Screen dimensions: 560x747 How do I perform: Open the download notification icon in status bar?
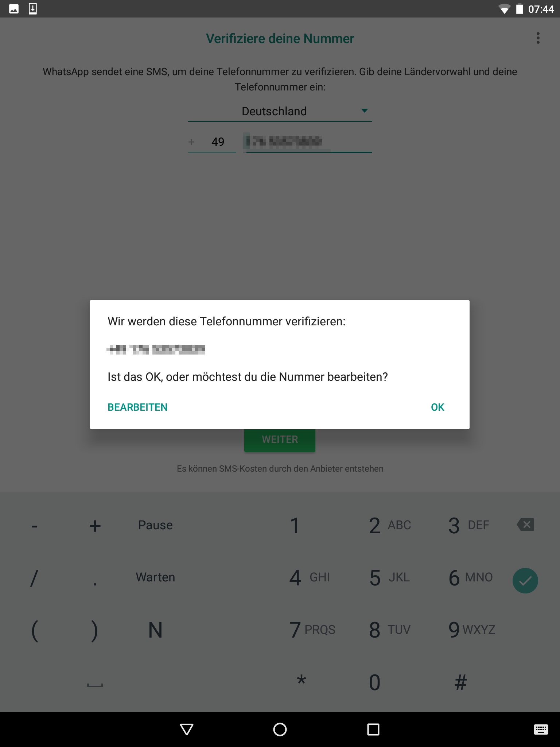coord(33,9)
